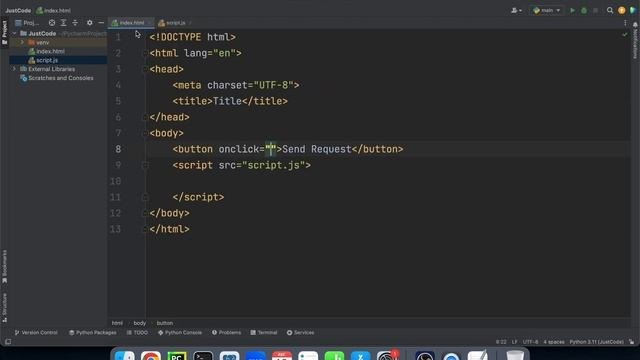
Task: Click the Expand All icon in Project panel
Action: pyautogui.click(x=63, y=23)
